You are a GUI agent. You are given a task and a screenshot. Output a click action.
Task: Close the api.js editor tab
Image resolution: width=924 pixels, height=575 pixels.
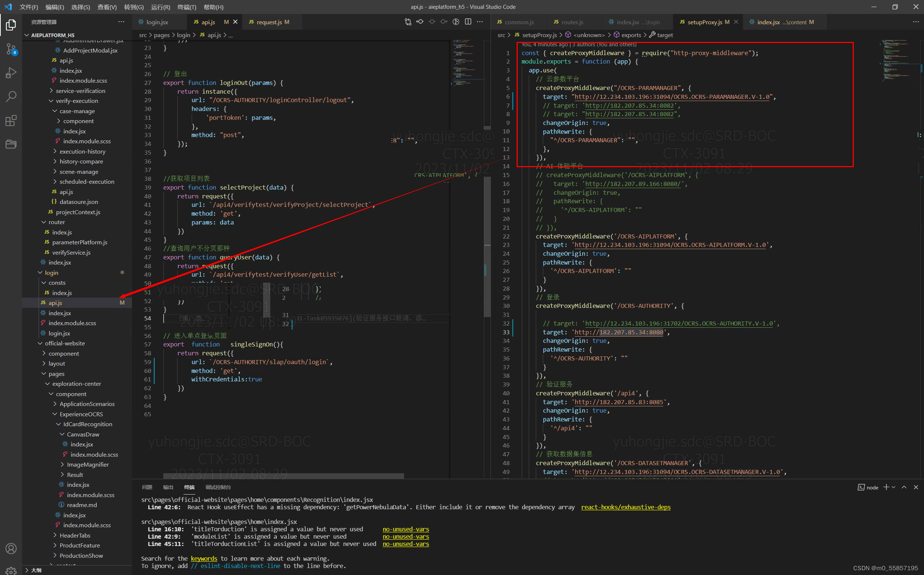(235, 22)
